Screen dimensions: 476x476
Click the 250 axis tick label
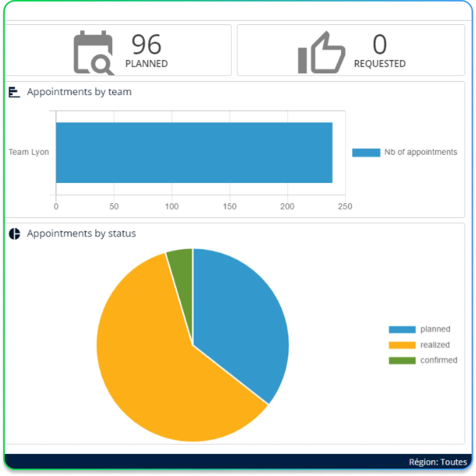click(345, 206)
